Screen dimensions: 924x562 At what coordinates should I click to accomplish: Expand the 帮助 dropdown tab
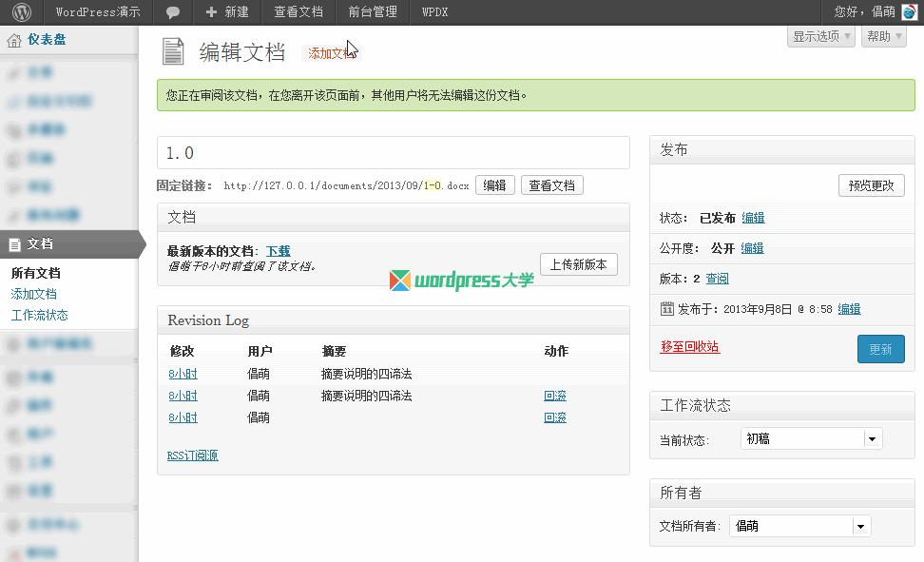pyautogui.click(x=883, y=36)
